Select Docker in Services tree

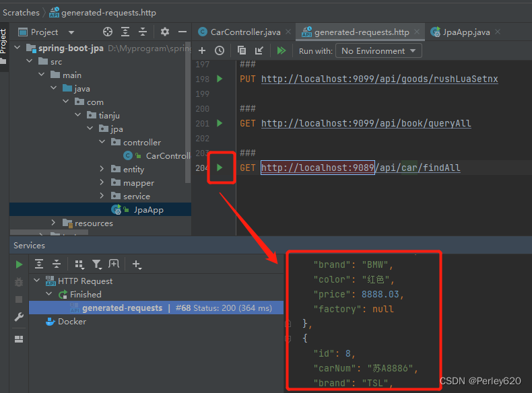(x=66, y=322)
